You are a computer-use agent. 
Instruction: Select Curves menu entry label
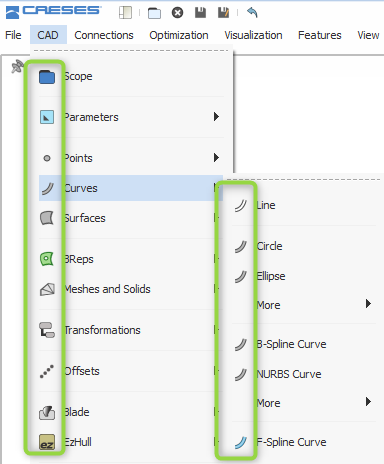pos(81,188)
